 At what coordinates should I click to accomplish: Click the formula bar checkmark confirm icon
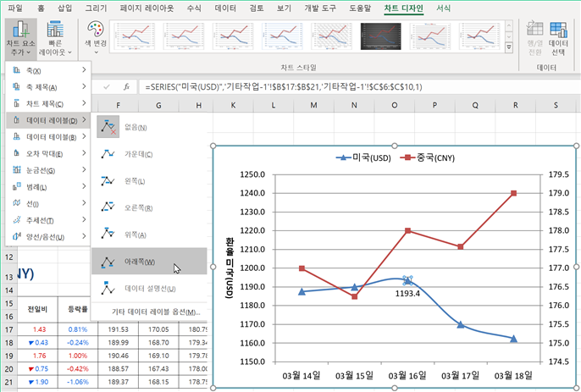(107, 86)
